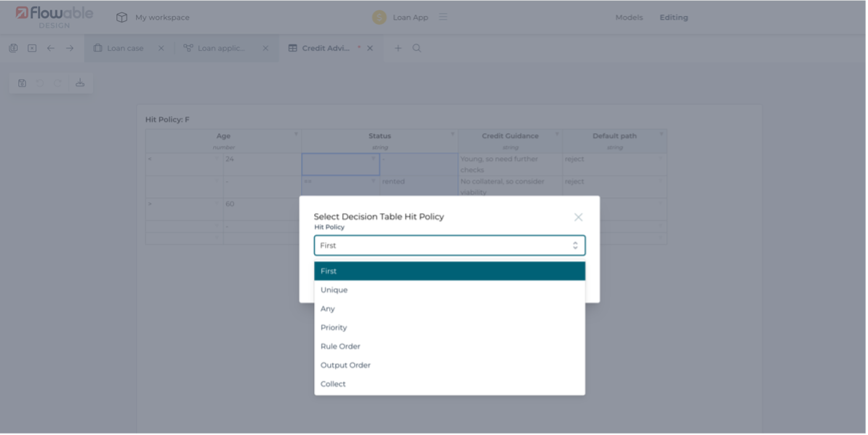
Task: Close the Select Decision Table Hit Policy dialog
Action: tap(578, 217)
